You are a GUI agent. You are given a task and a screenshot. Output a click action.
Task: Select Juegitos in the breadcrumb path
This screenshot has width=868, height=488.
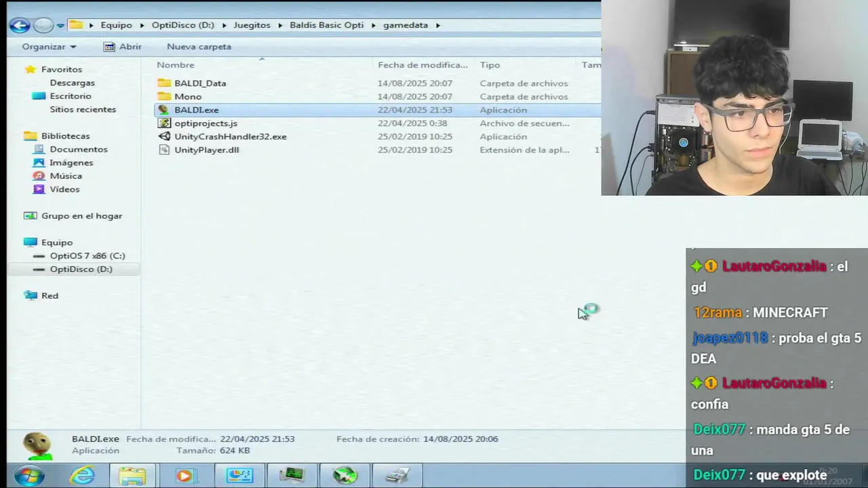coord(252,25)
